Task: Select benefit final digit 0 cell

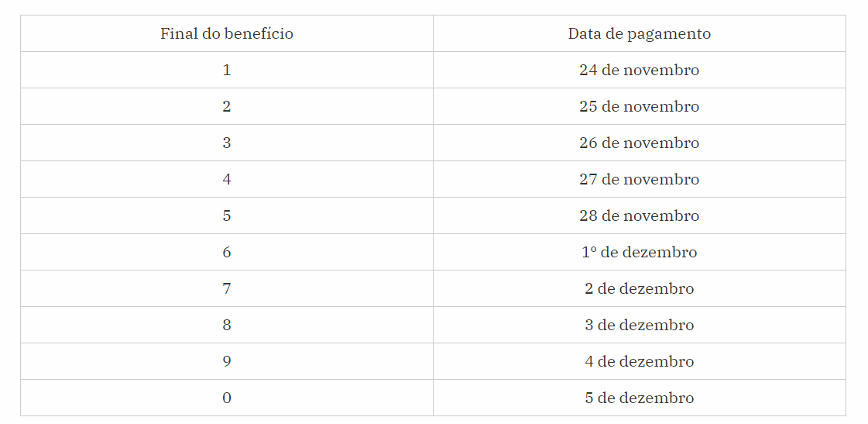Action: click(226, 398)
